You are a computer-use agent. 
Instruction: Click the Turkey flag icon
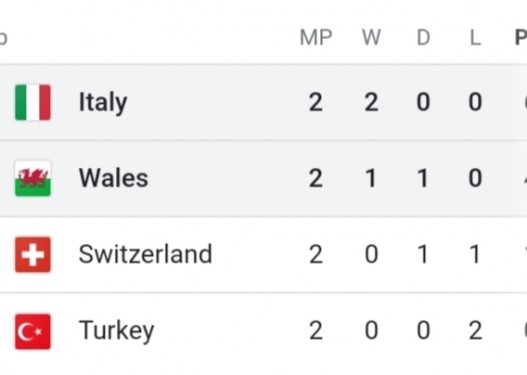[x=33, y=332]
